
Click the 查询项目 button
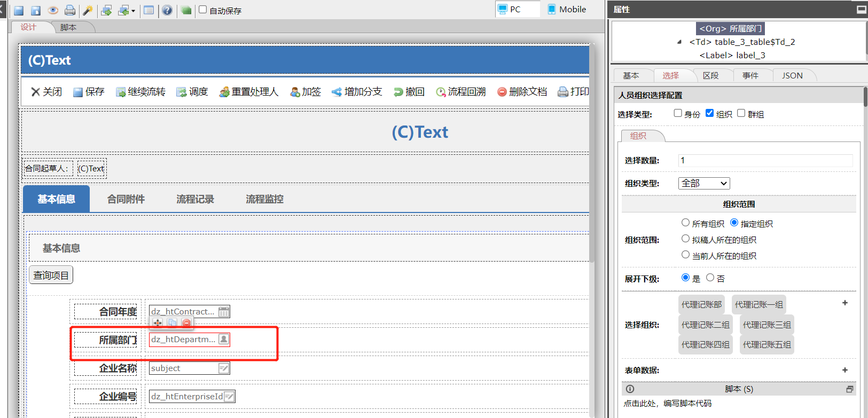51,275
